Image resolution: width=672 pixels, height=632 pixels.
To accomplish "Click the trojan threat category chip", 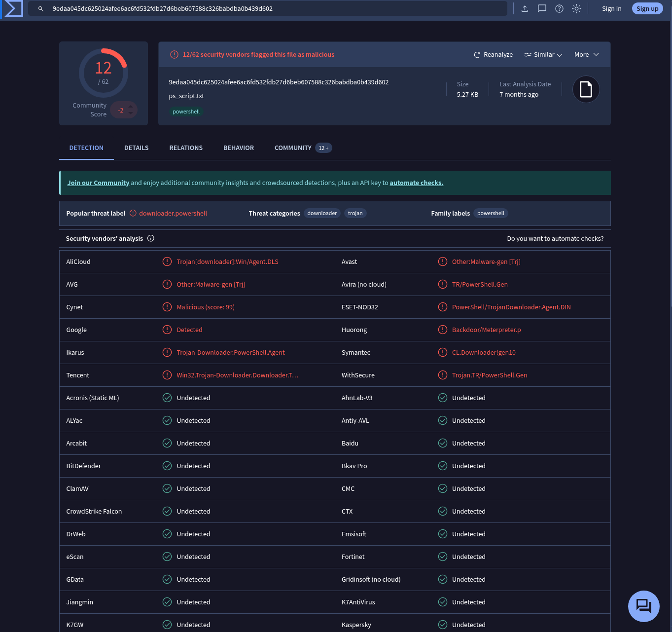I will coord(355,213).
